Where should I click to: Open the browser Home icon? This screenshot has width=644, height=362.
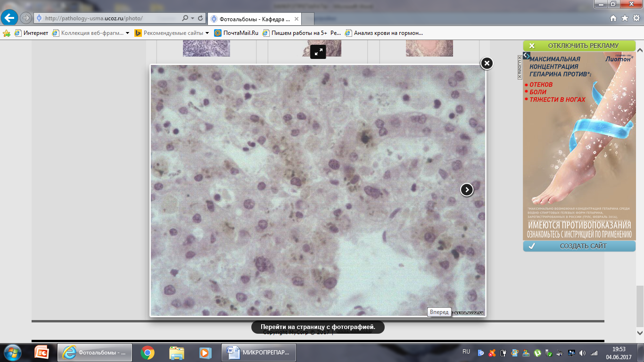click(613, 18)
